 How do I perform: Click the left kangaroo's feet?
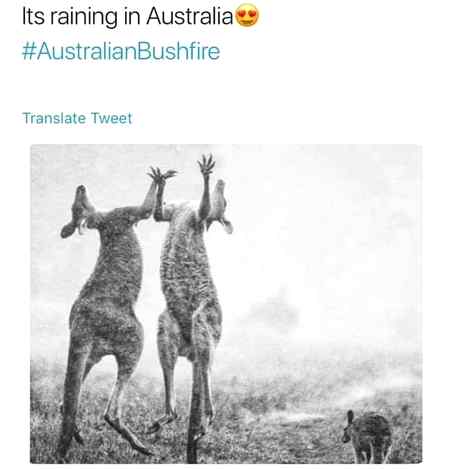pos(128,435)
